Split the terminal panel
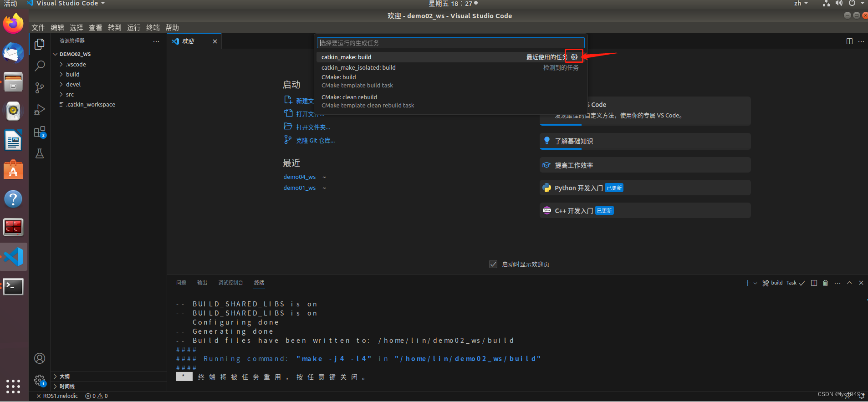This screenshot has width=868, height=402. tap(814, 283)
